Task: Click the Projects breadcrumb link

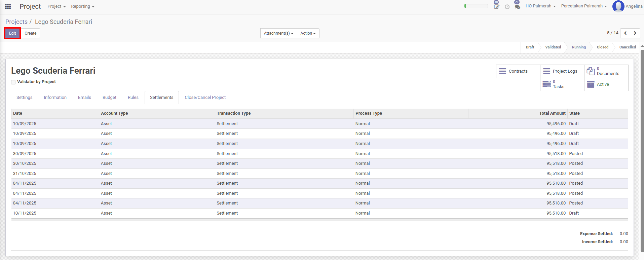Action: 16,22
